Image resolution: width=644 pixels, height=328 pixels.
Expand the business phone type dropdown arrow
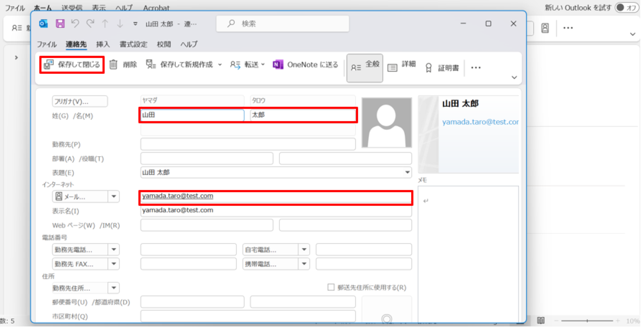pos(114,249)
